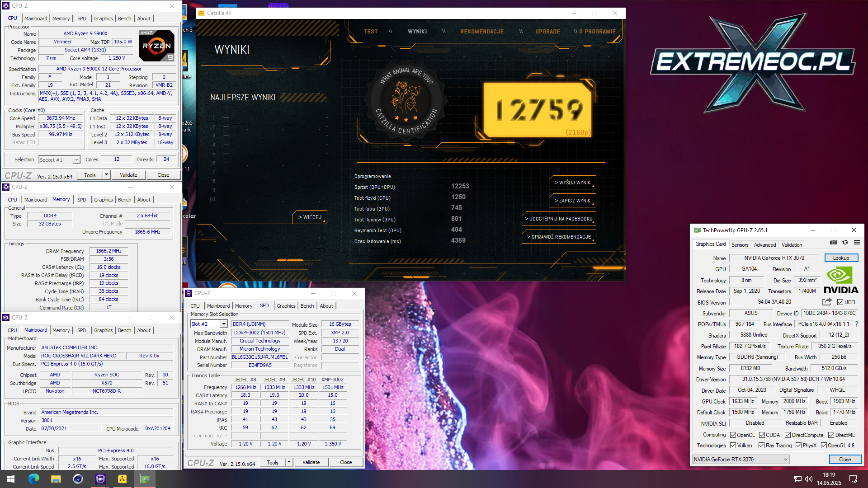Viewport: 868px width, 488px height.
Task: Click the WYŚLIJ WYNIK button
Action: pos(572,183)
